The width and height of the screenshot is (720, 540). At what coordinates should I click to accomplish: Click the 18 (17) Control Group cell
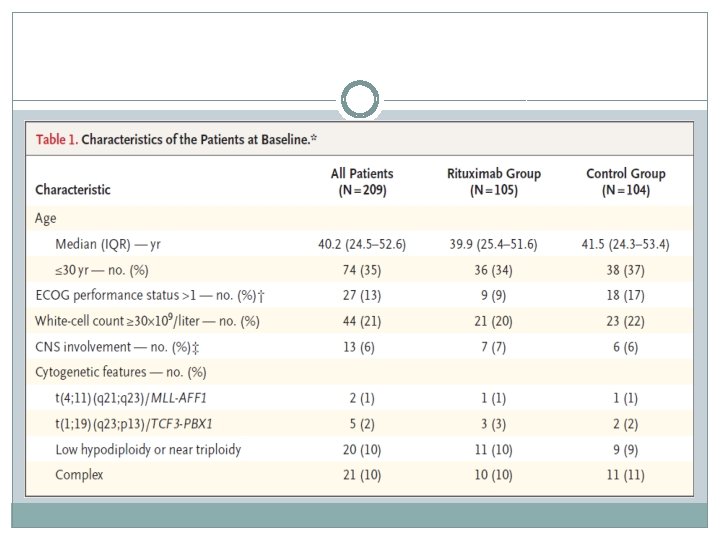[625, 295]
